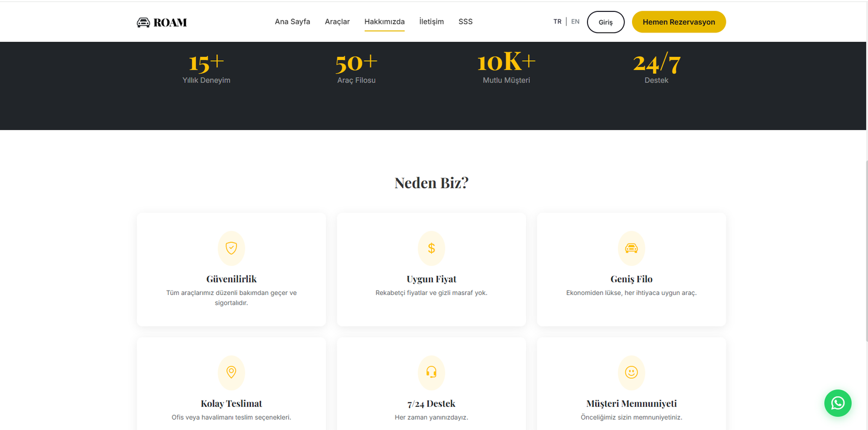This screenshot has width=868, height=430.
Task: Click the smiley Müşteri Memnuniyeti icon
Action: [631, 373]
